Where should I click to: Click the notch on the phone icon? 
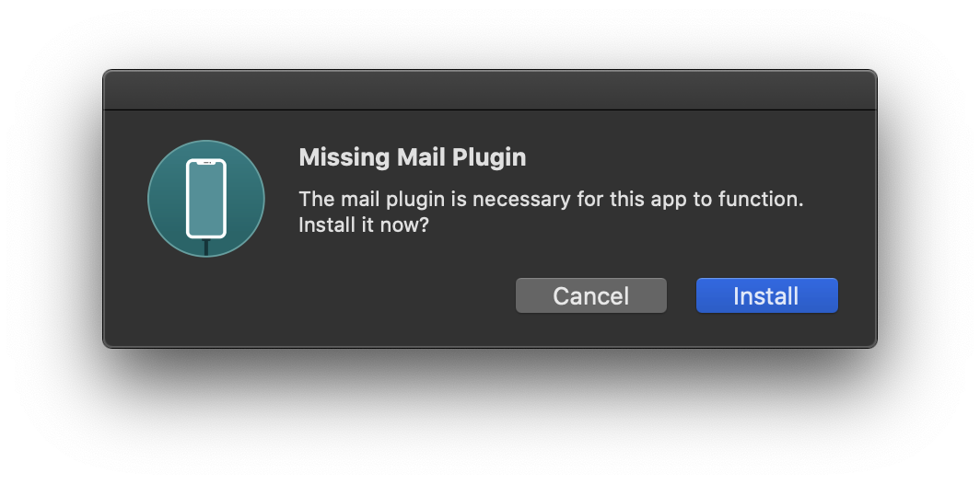(206, 165)
